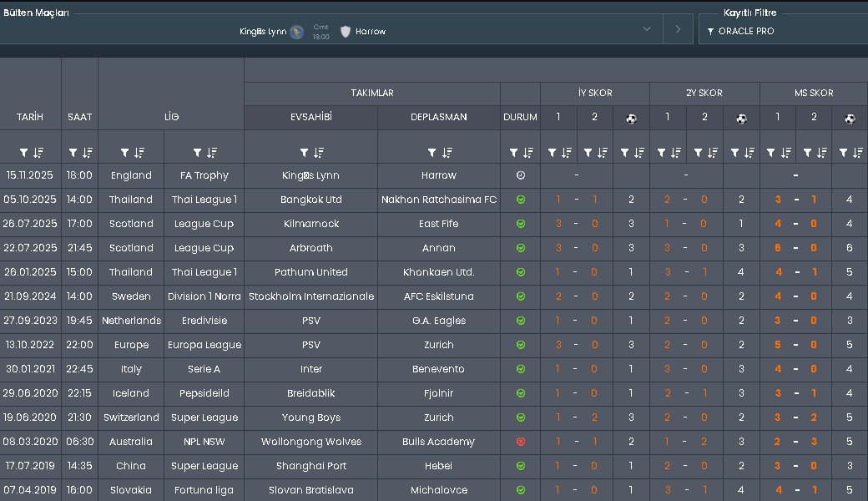Select the Bangkok Utd team cell
The width and height of the screenshot is (868, 501).
click(311, 200)
